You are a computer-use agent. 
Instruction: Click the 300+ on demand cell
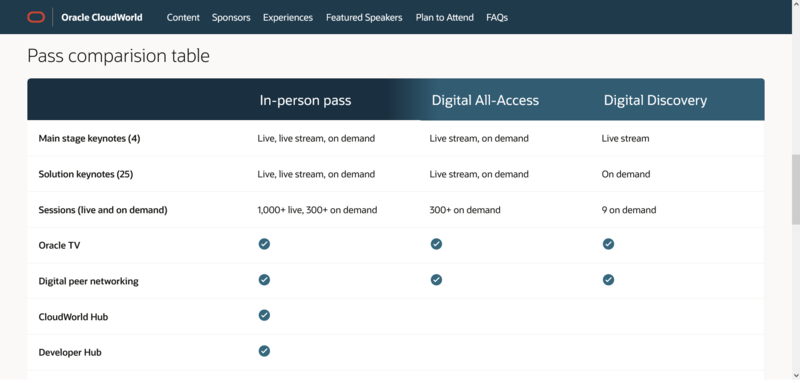pyautogui.click(x=465, y=210)
